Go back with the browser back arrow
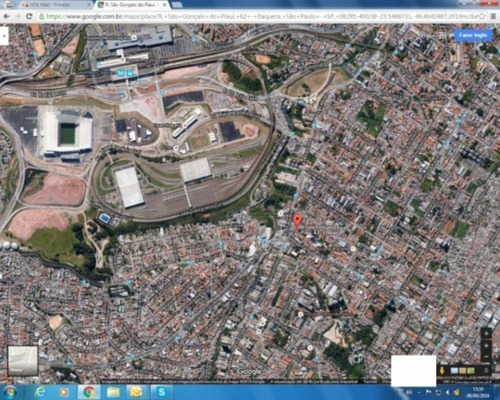This screenshot has width=500, height=400. (x=6, y=16)
